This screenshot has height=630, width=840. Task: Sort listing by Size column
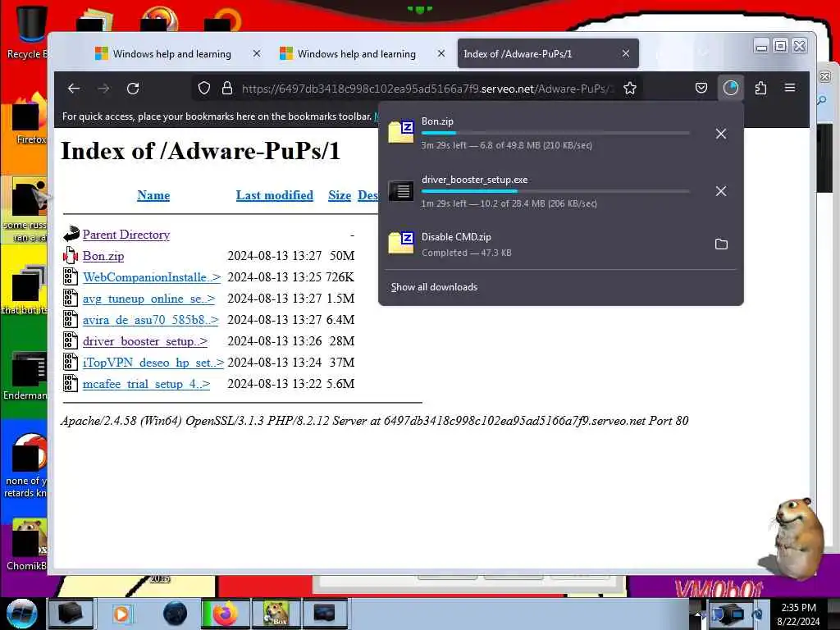(x=340, y=195)
